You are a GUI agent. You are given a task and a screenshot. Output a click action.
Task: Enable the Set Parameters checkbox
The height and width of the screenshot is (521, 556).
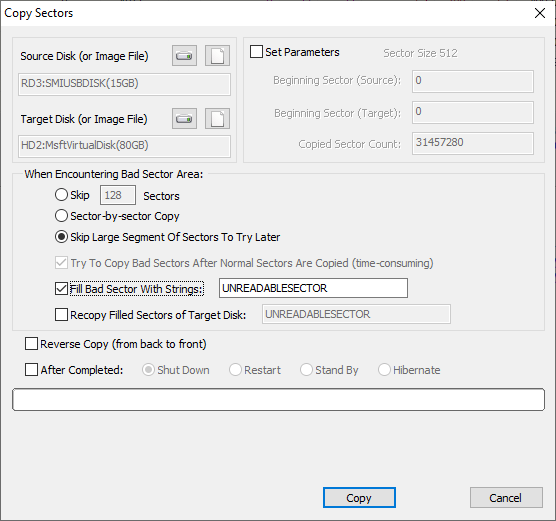coord(256,52)
